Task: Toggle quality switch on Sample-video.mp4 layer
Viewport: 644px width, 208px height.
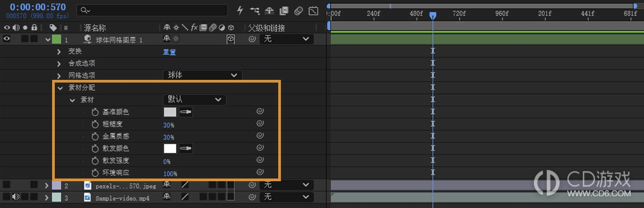Action: point(185,197)
